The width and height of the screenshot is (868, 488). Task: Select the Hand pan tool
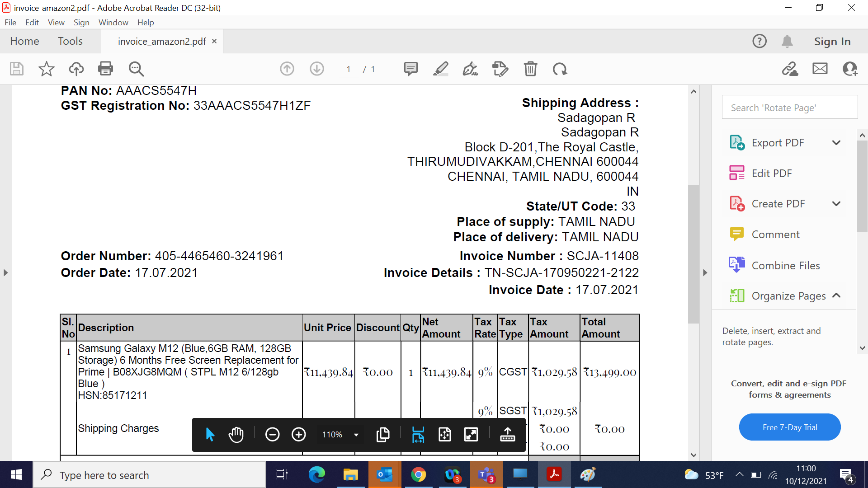tap(236, 435)
